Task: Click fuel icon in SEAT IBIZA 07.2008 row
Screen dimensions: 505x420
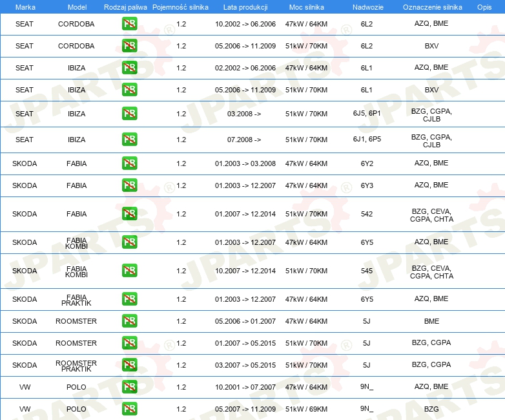Action: point(129,140)
